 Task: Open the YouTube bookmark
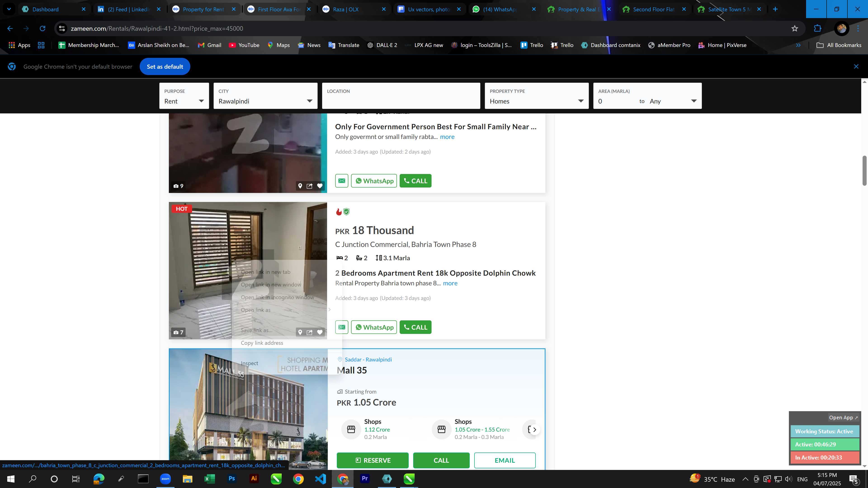[244, 45]
